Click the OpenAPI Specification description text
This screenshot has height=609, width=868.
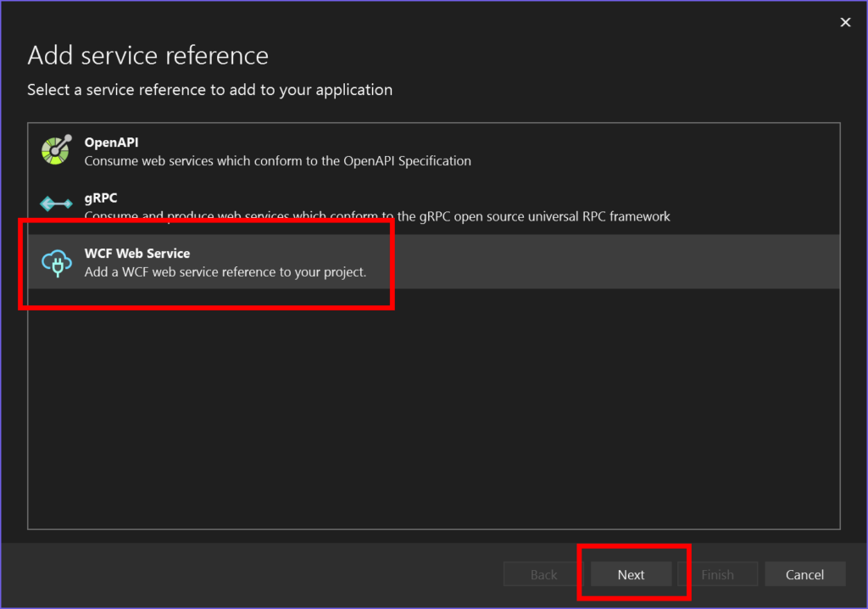pyautogui.click(x=277, y=160)
